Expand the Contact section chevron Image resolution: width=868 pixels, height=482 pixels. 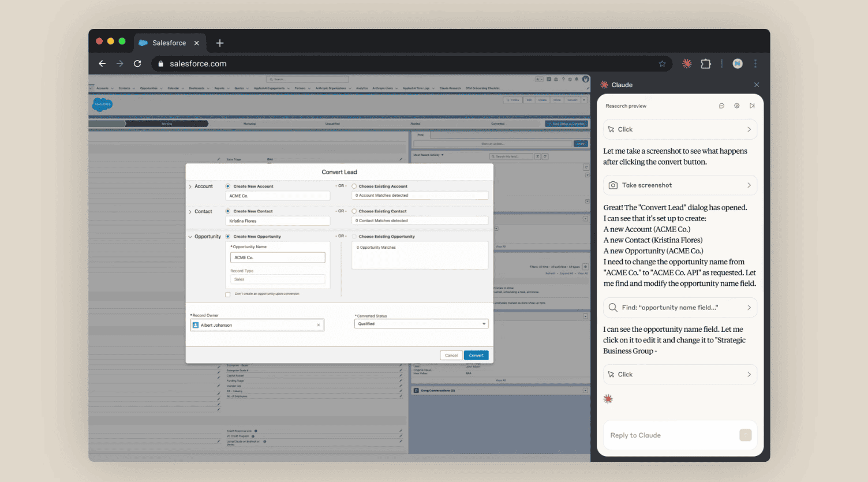(190, 212)
